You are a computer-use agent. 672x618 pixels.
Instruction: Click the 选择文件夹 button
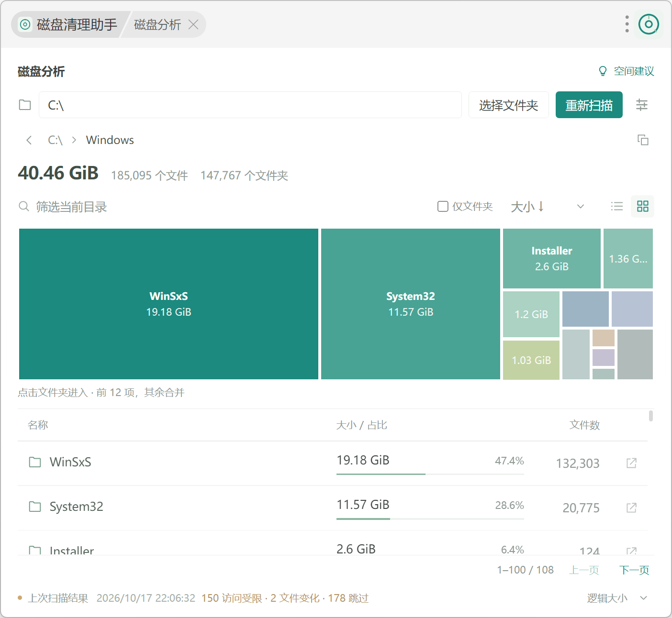pyautogui.click(x=508, y=105)
